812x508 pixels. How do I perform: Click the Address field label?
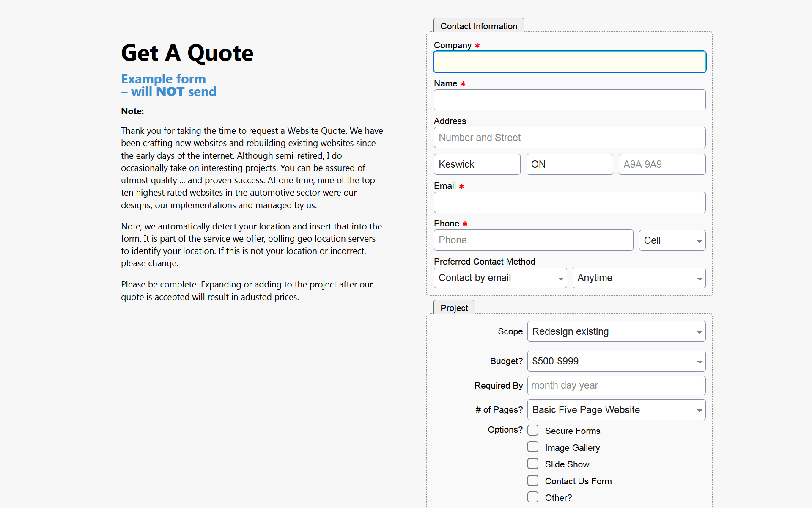coord(450,121)
